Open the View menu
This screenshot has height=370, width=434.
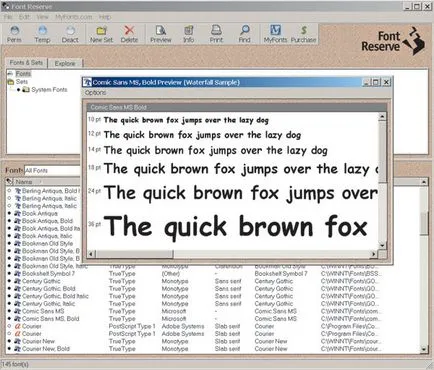tap(42, 17)
